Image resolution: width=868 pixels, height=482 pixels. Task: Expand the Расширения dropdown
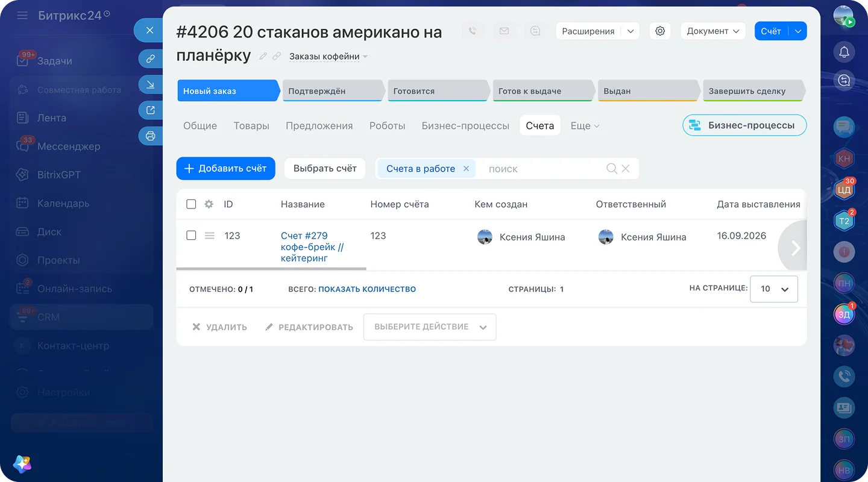click(x=631, y=31)
